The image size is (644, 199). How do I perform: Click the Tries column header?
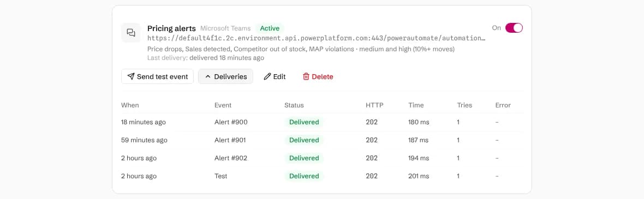(x=464, y=105)
